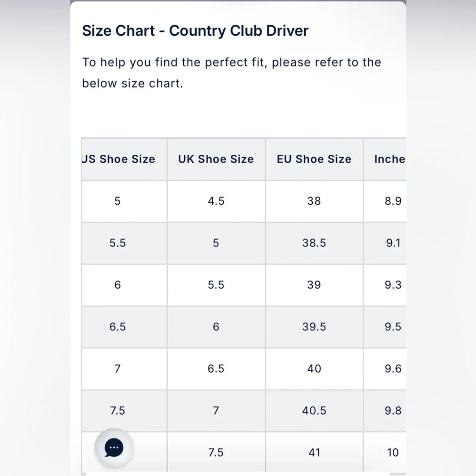The image size is (476, 476).
Task: Click the US Shoe Size column header
Action: (x=118, y=159)
